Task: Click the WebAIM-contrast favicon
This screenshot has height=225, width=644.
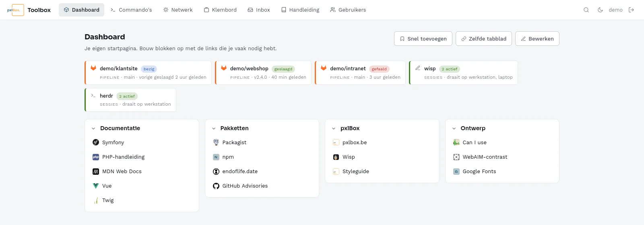Action: pos(456,157)
